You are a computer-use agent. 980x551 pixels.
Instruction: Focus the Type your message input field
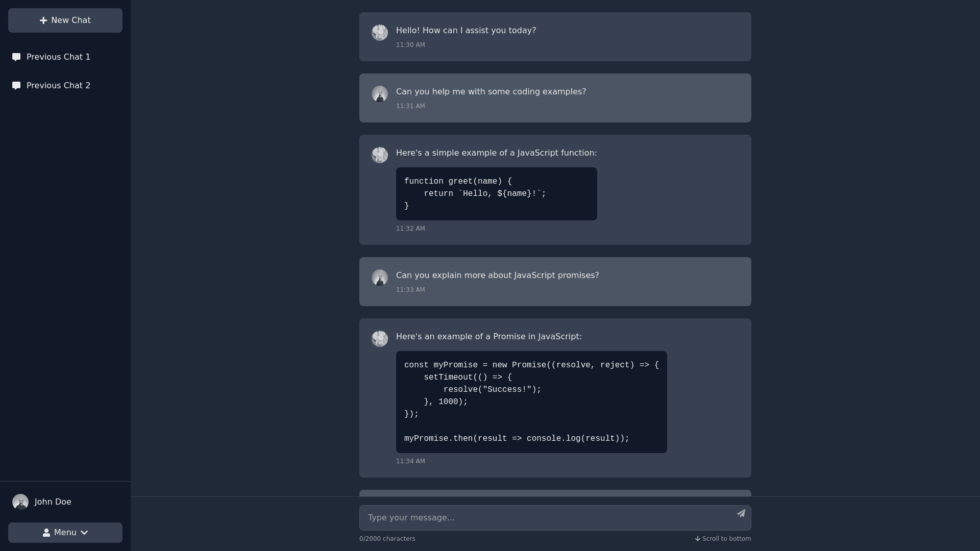[x=546, y=518]
